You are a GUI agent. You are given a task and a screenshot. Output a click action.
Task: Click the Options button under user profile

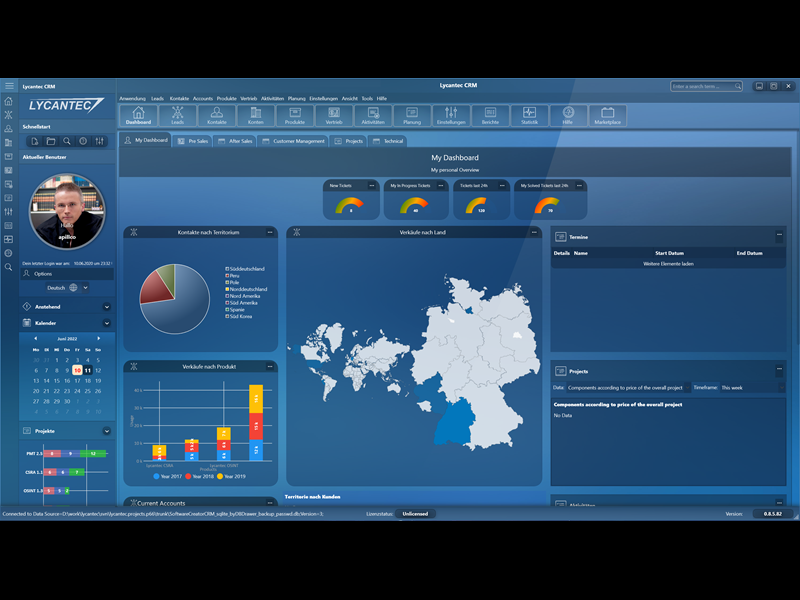67,274
